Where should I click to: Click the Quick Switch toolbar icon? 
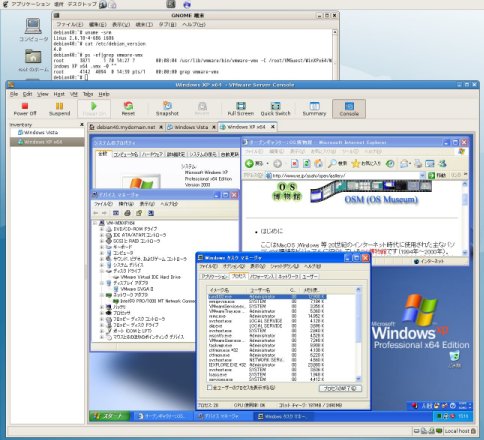coord(275,106)
